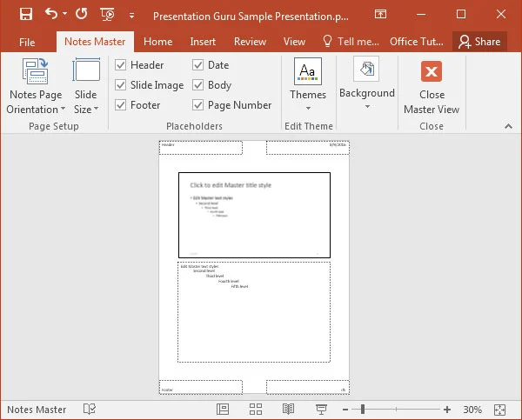Disable the Page Number checkbox

pos(199,105)
